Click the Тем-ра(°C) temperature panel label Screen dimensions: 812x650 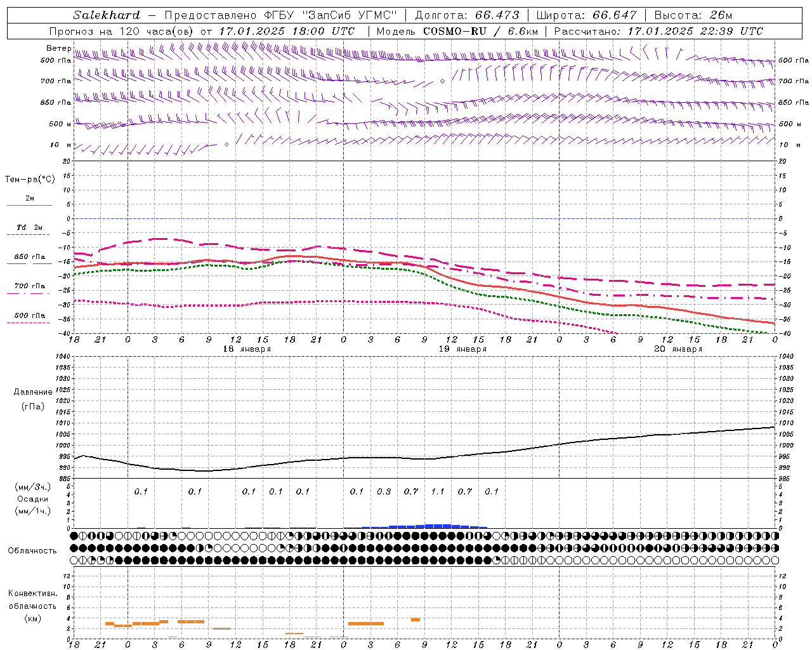click(30, 180)
